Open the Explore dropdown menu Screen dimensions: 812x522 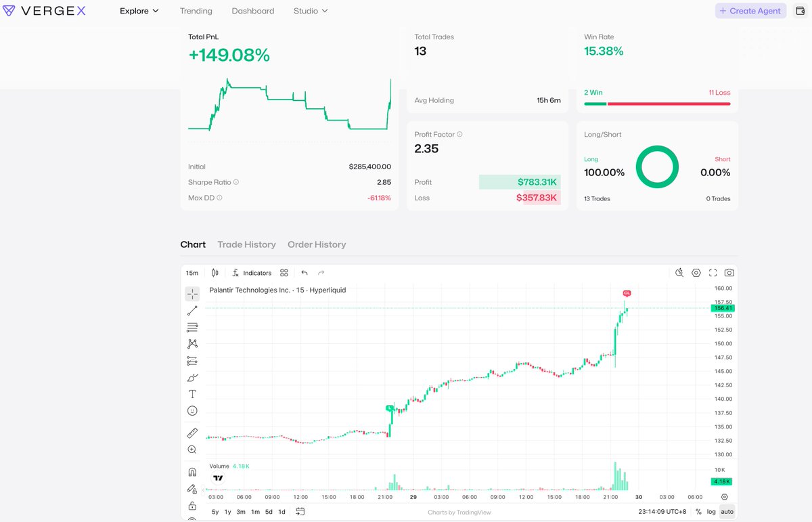(x=139, y=11)
